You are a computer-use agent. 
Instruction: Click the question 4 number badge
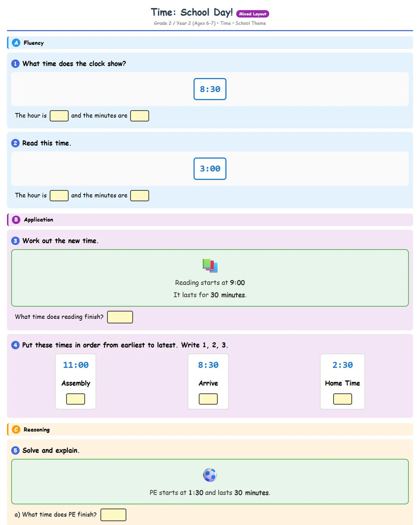[x=15, y=345]
